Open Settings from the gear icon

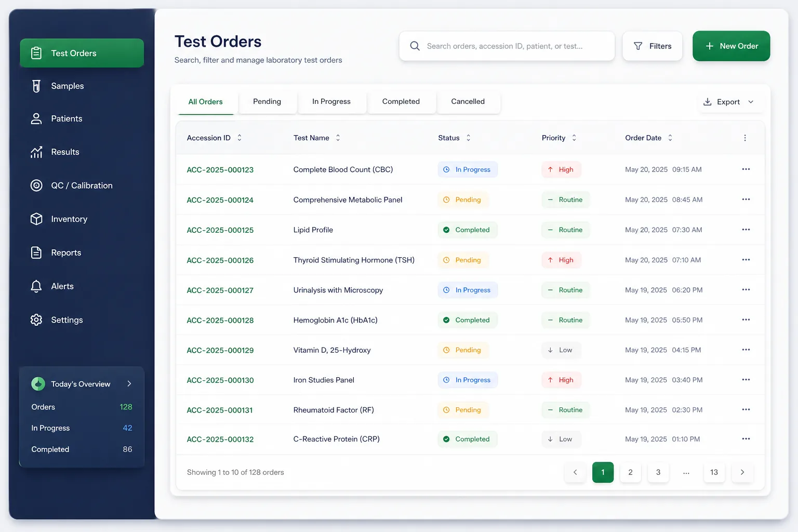tap(36, 320)
